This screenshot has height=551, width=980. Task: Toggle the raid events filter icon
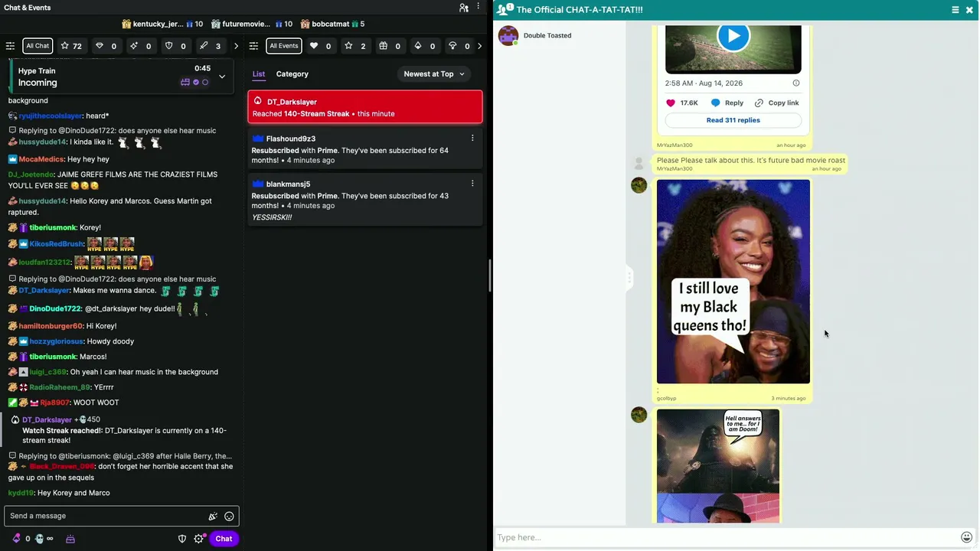[459, 46]
